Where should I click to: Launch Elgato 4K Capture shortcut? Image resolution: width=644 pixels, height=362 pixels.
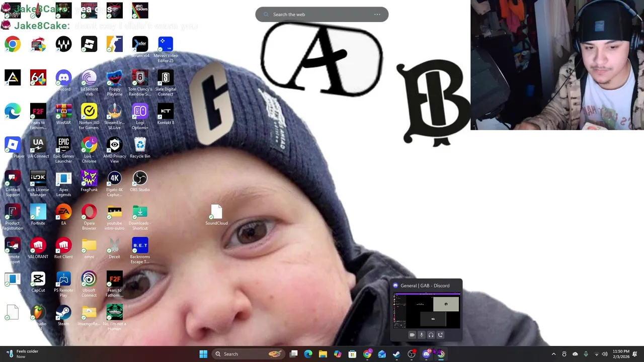pyautogui.click(x=114, y=184)
